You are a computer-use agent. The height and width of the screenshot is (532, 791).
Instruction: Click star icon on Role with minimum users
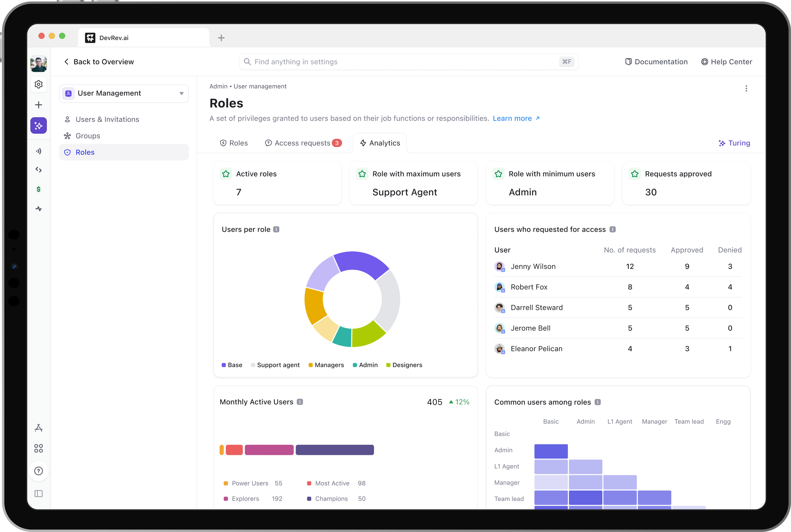498,174
